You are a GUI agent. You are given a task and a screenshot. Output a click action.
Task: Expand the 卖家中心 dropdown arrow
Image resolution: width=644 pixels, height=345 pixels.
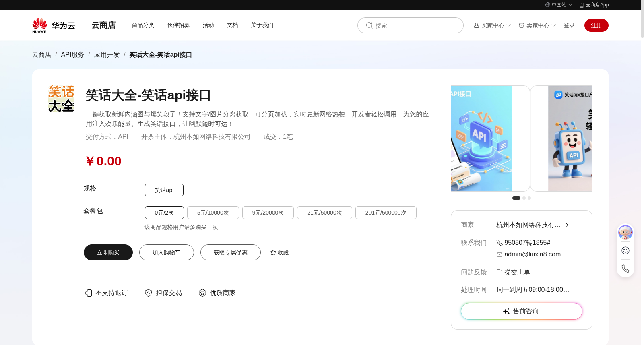(554, 25)
